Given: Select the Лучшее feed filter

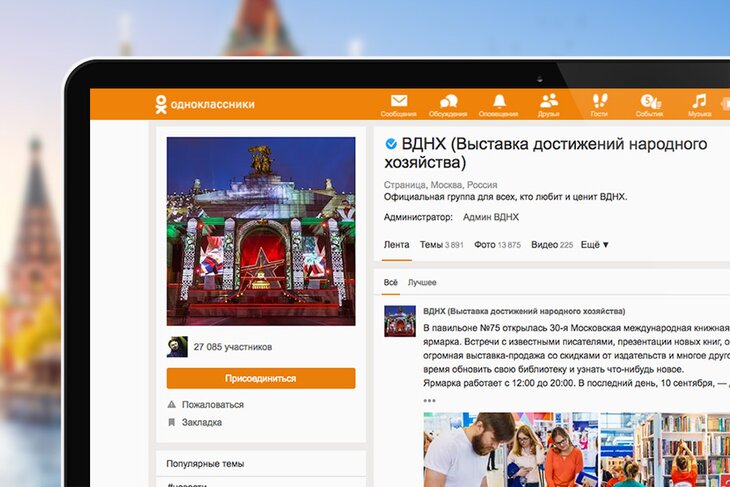Looking at the screenshot, I should click(422, 283).
